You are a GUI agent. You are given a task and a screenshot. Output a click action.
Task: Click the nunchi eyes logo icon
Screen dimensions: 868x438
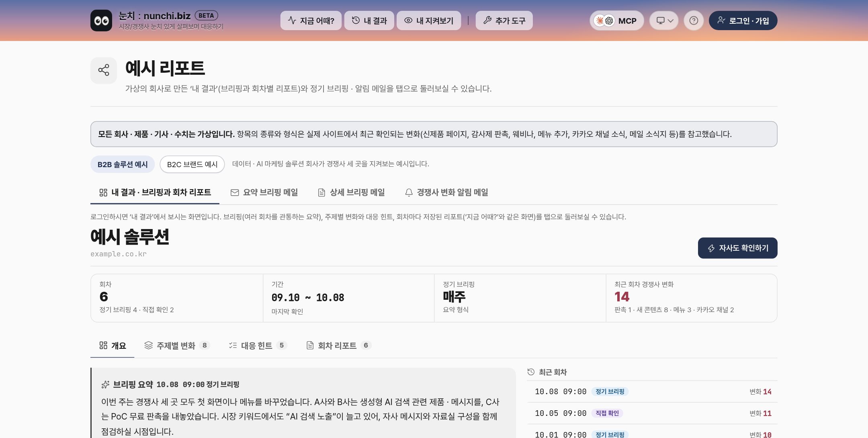(101, 20)
